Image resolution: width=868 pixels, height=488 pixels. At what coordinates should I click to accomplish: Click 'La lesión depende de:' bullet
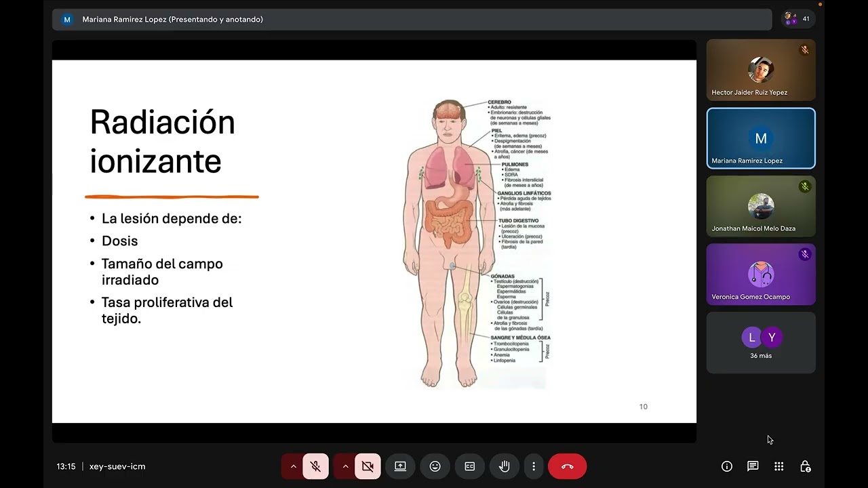click(172, 218)
